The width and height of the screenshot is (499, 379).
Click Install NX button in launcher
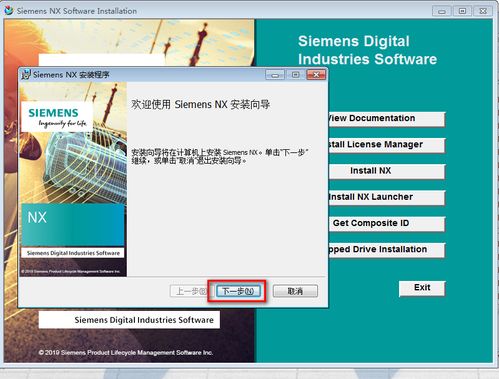(386, 171)
